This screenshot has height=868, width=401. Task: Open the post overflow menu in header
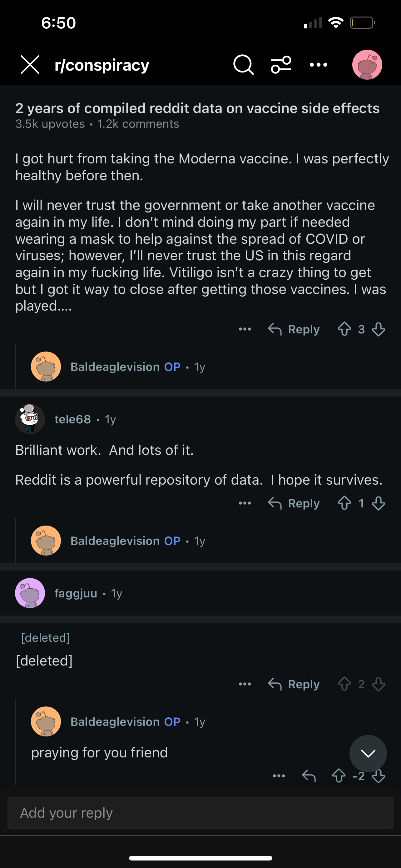318,65
